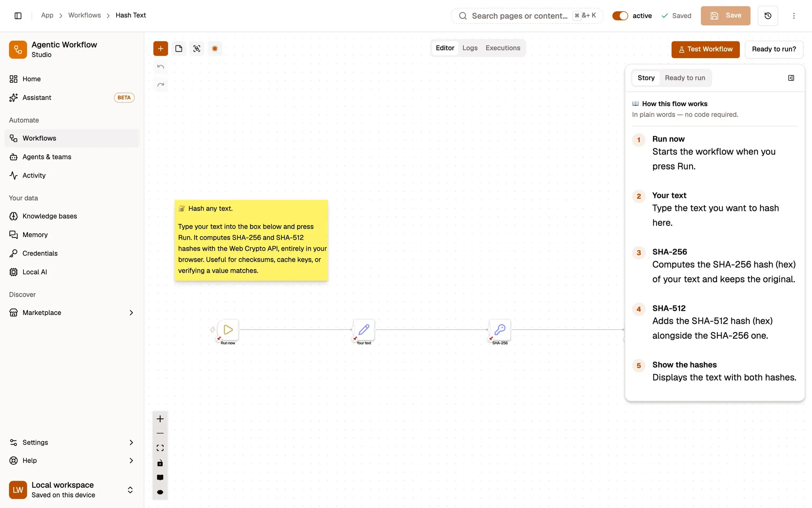Image resolution: width=812 pixels, height=508 pixels.
Task: Open the Credentials page
Action: pyautogui.click(x=72, y=253)
